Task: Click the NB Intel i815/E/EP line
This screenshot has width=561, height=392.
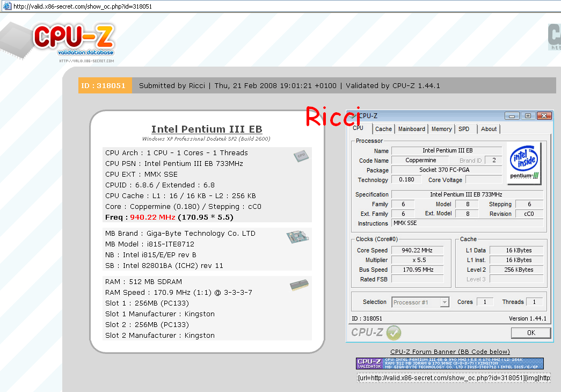Action: tap(151, 255)
